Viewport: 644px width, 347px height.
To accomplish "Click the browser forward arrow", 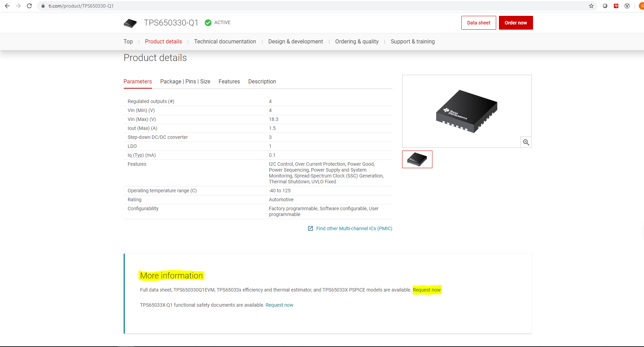I will tap(18, 6).
